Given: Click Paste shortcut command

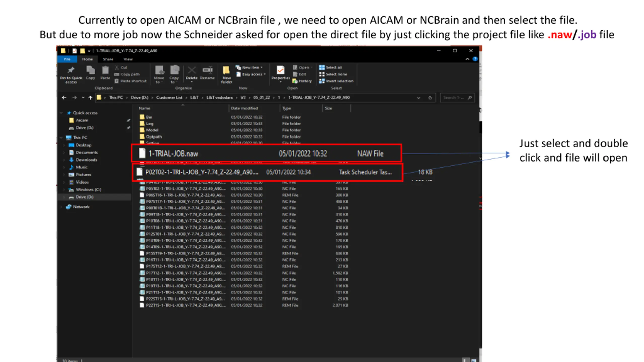Looking at the screenshot, I should (x=130, y=81).
